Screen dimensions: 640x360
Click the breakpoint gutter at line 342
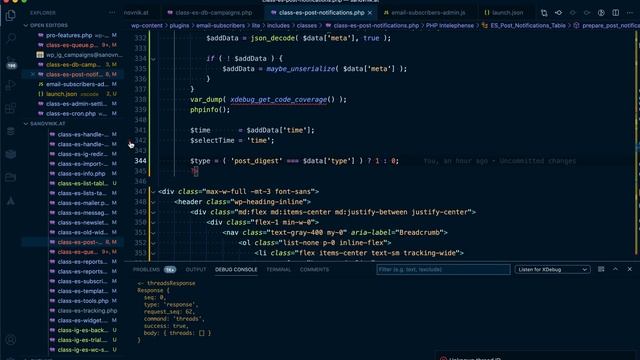[130, 140]
